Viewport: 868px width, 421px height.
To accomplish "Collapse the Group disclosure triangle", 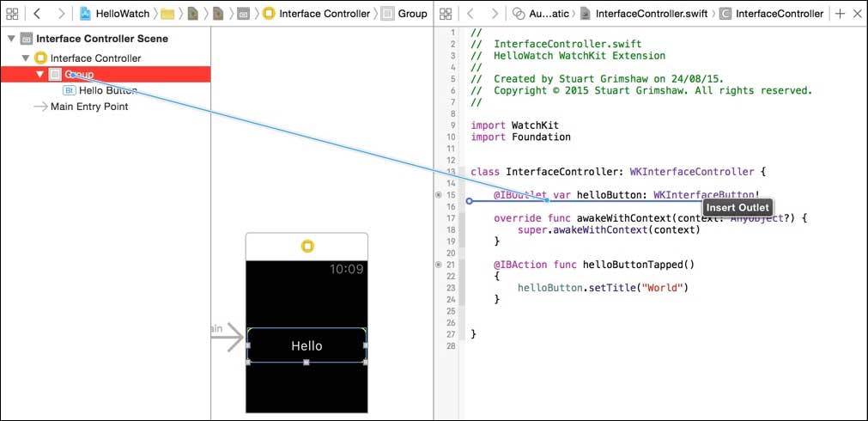I will pyautogui.click(x=39, y=75).
